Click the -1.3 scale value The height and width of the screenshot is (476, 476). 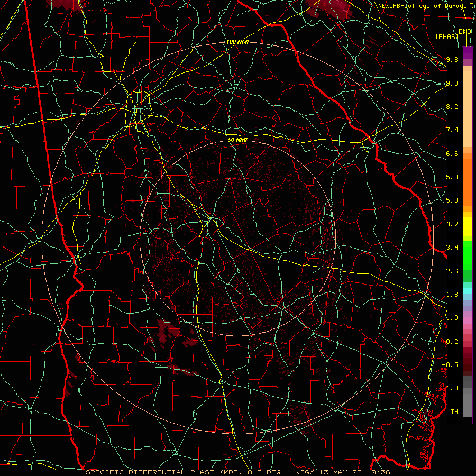tap(450, 388)
